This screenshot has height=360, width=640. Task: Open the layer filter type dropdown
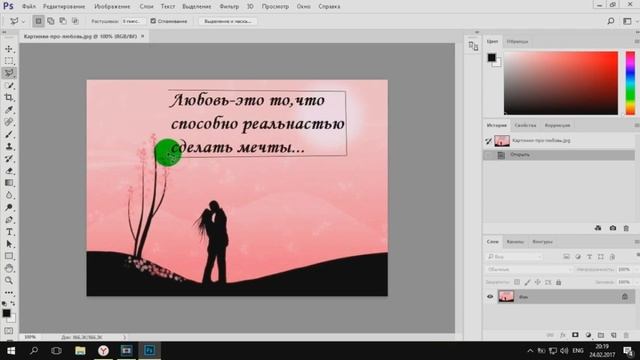(515, 257)
